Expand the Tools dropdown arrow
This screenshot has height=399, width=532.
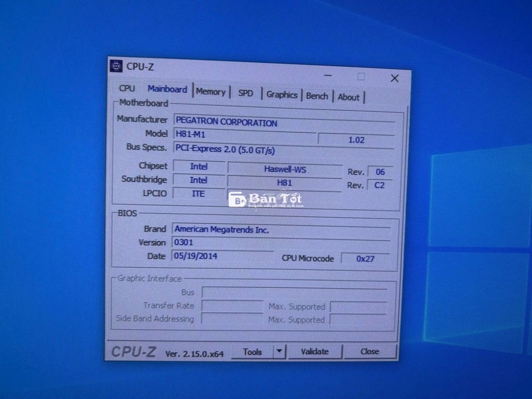pyautogui.click(x=279, y=351)
